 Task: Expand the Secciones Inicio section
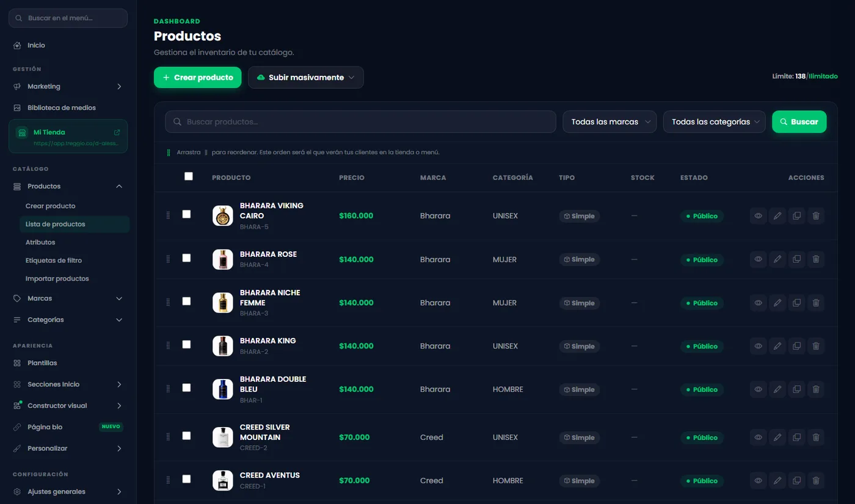click(68, 384)
